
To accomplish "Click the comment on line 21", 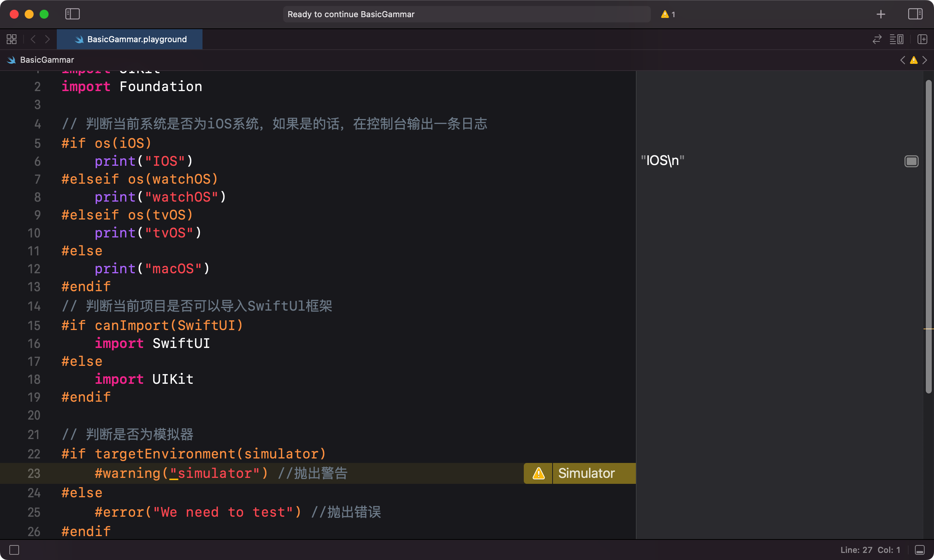I will [x=128, y=434].
